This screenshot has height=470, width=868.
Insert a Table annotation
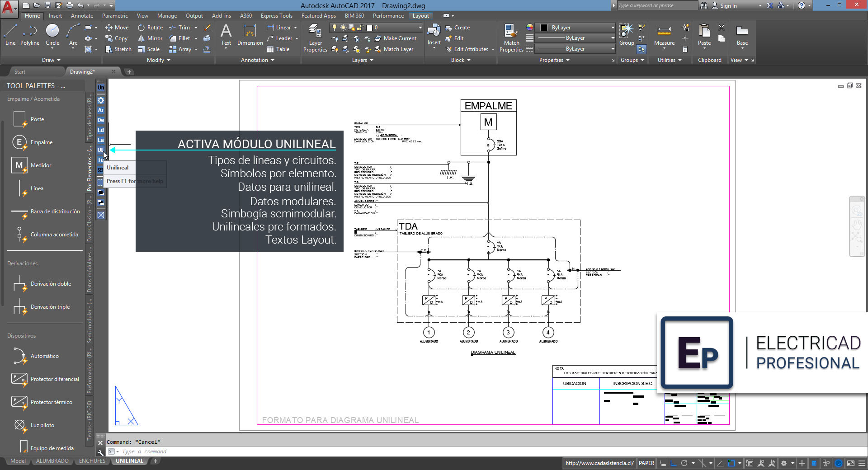[x=278, y=49]
